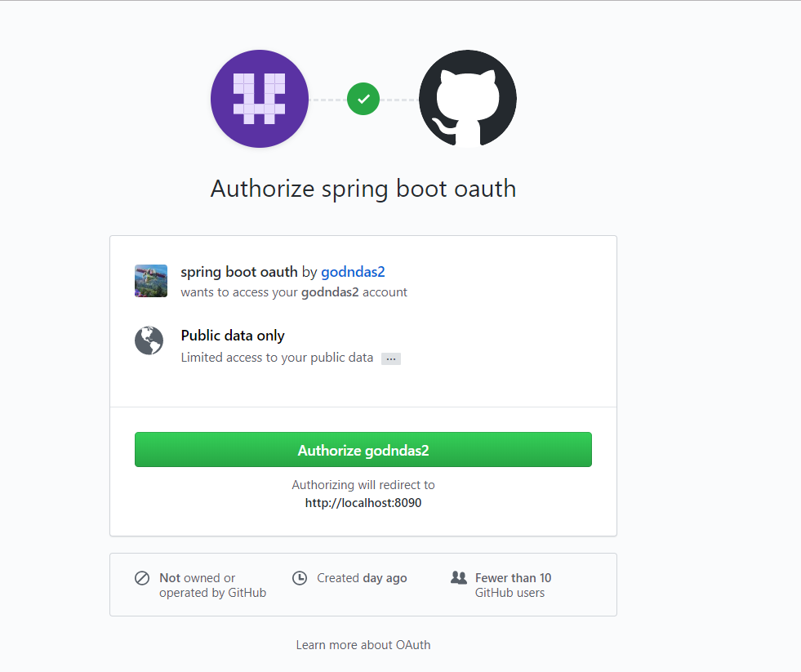This screenshot has height=672, width=801.
Task: Click the purple spring boot oauth app logo
Action: (x=259, y=98)
